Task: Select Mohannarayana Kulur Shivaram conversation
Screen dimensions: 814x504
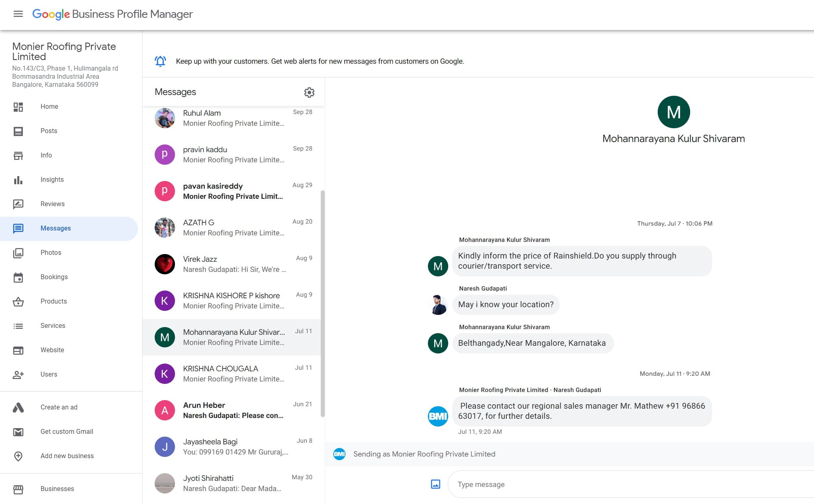Action: point(231,337)
